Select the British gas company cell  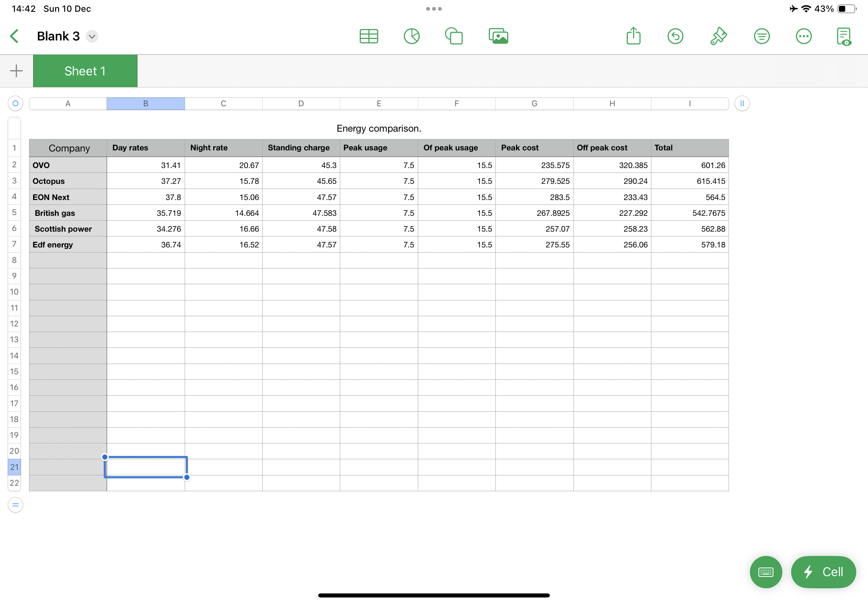coord(68,213)
